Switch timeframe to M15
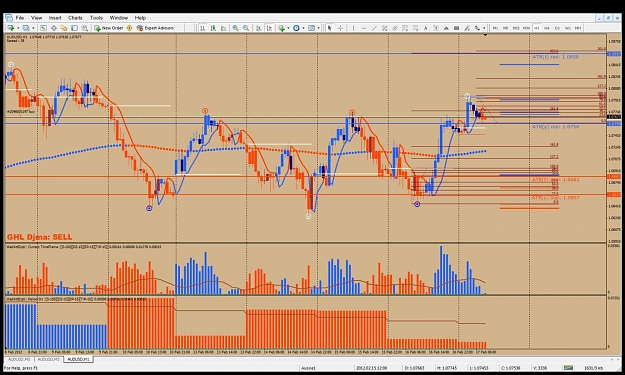The height and width of the screenshot is (375, 625). 516,28
